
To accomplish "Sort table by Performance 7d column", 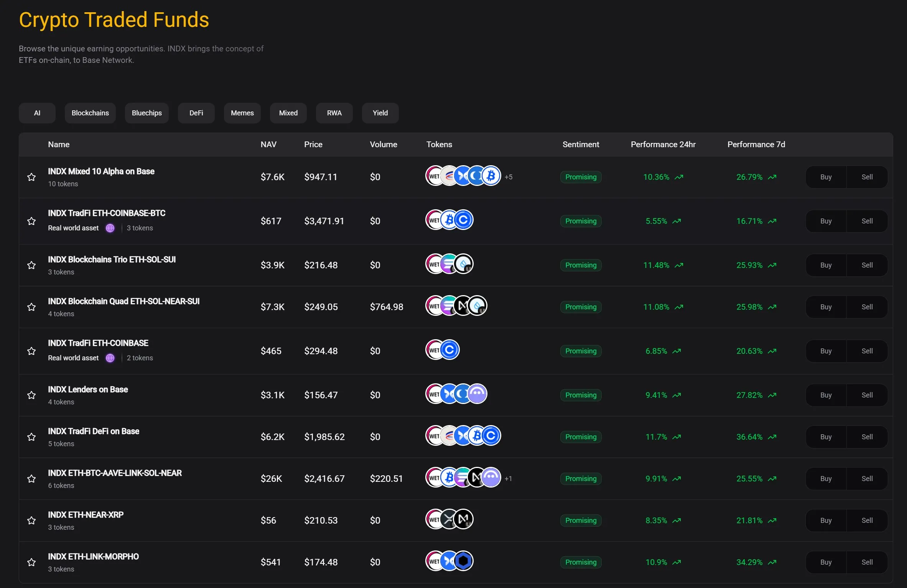I will tap(756, 145).
